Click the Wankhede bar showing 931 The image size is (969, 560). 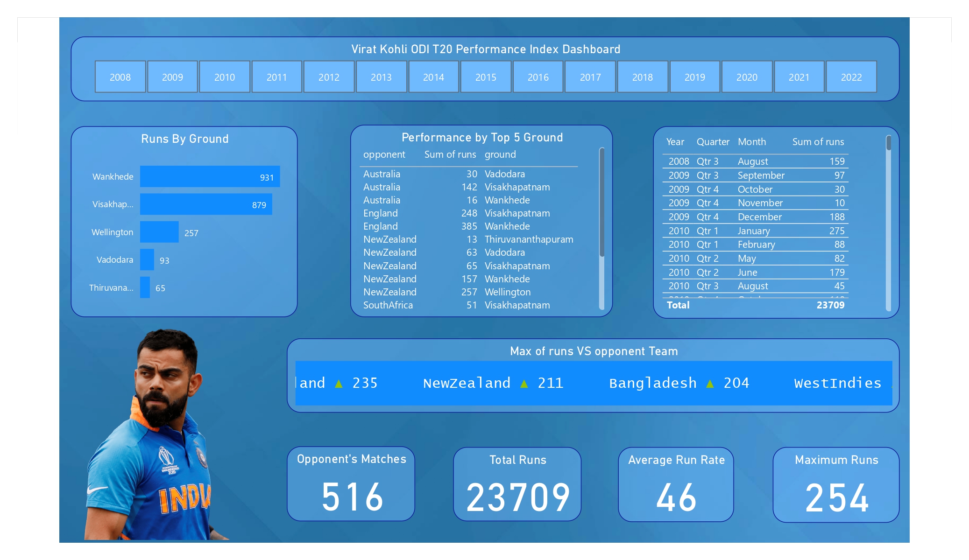click(210, 177)
